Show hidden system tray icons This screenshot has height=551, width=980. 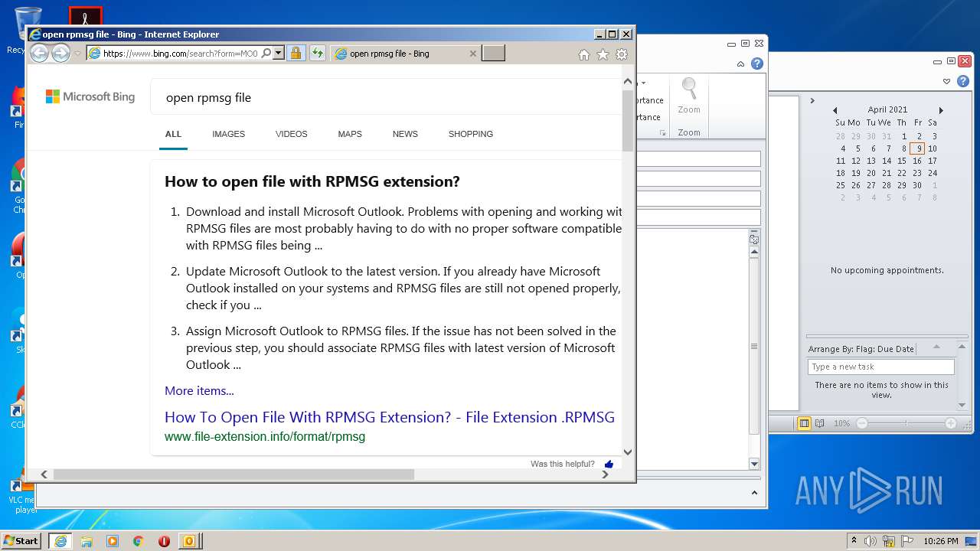pos(854,541)
